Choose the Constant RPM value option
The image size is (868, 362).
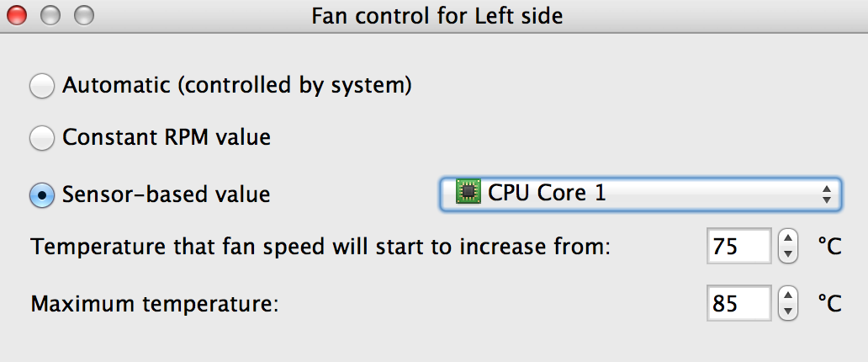41,138
